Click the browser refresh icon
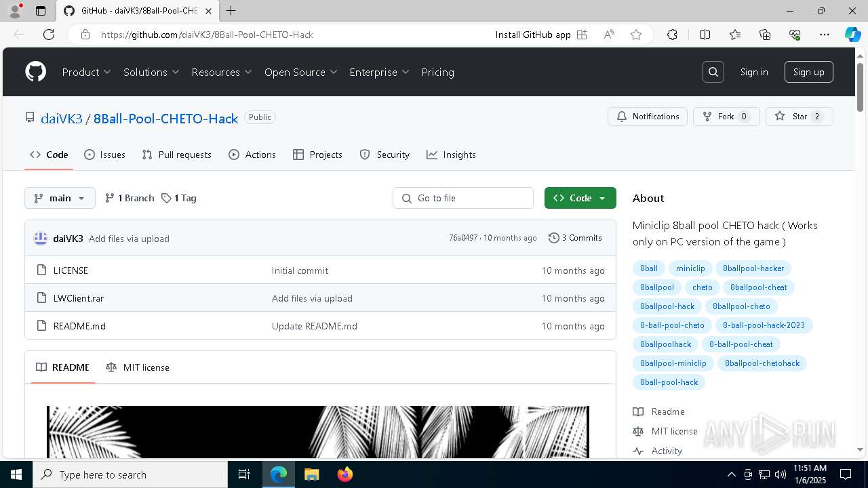This screenshot has width=868, height=488. point(49,35)
